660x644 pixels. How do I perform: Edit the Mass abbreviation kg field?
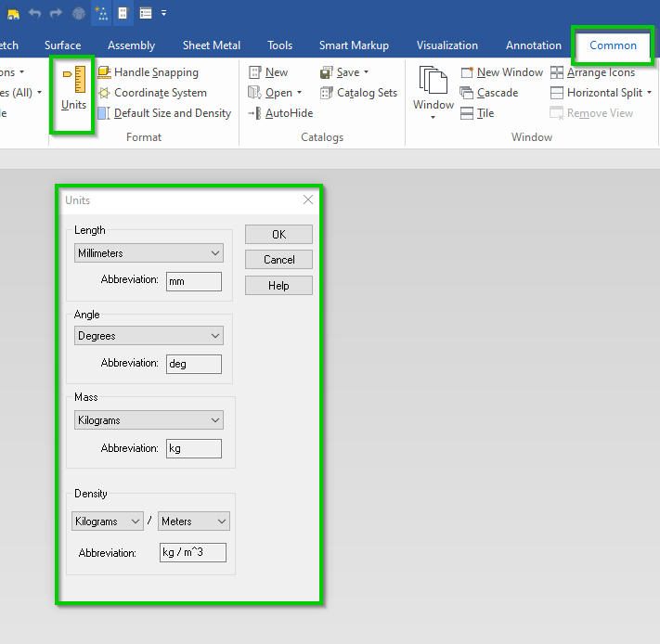(194, 448)
